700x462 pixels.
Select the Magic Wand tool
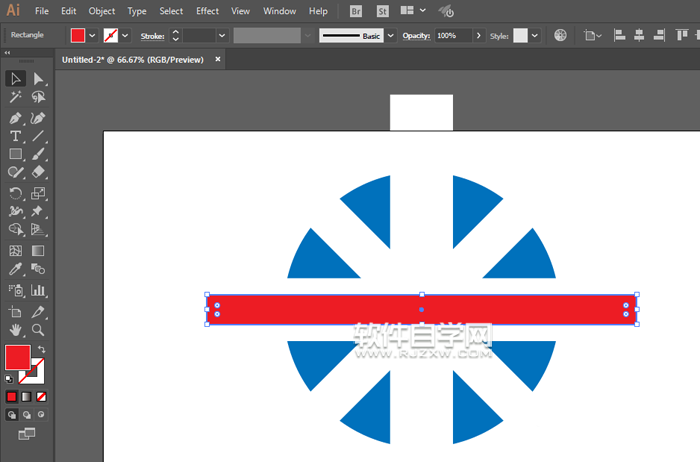pos(16,98)
